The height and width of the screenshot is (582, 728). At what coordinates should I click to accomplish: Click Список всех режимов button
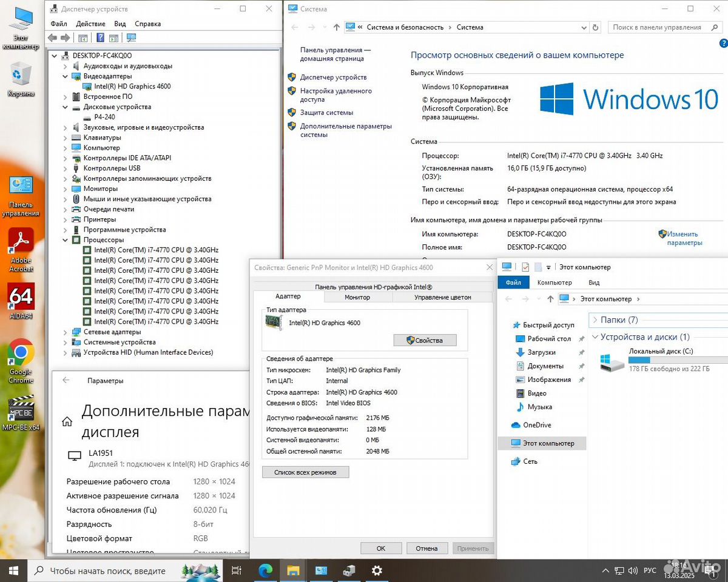305,472
